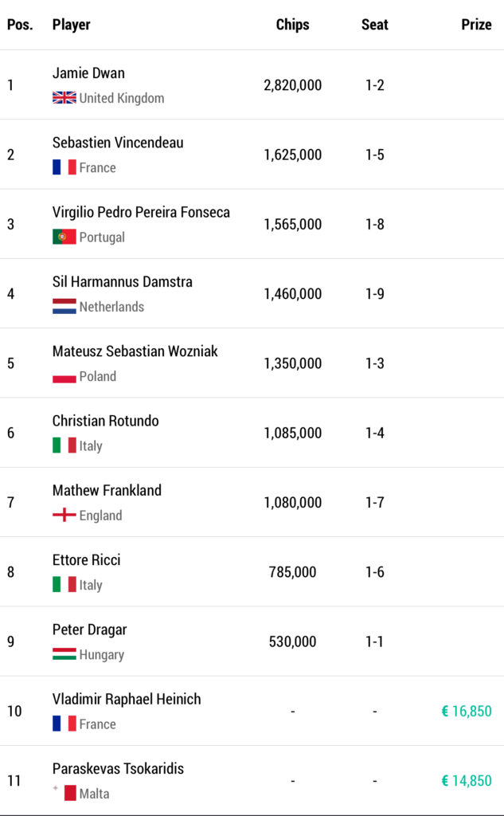This screenshot has width=504, height=816.
Task: Click the Portugal flag icon
Action: [64, 237]
